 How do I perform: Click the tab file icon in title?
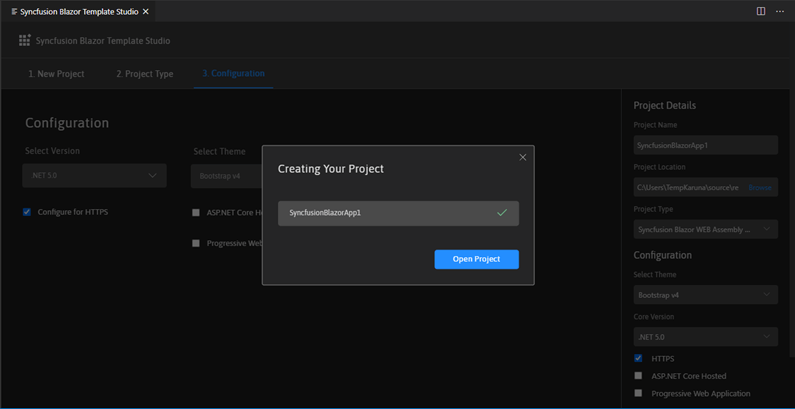click(13, 12)
